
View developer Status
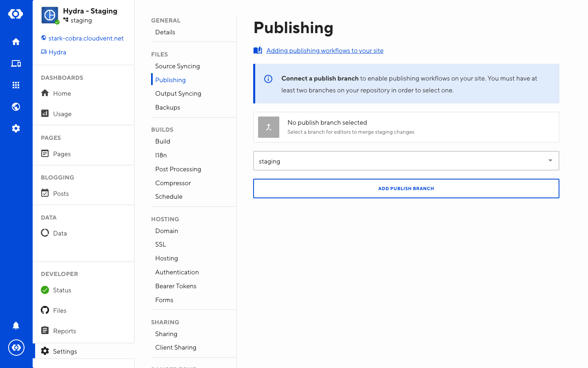click(x=62, y=290)
